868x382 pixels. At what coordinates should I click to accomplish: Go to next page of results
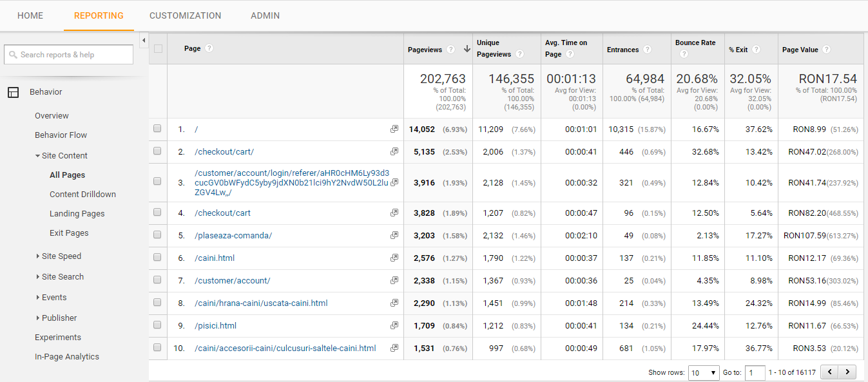pos(847,372)
